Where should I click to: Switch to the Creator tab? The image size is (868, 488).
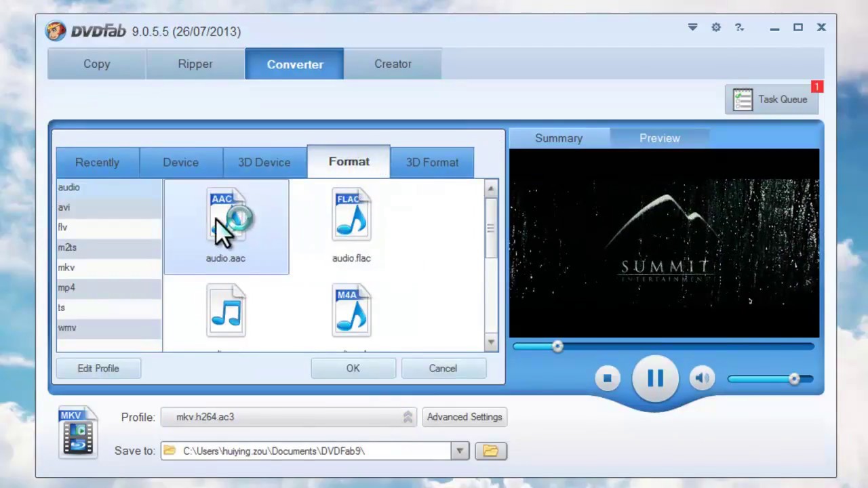[393, 64]
